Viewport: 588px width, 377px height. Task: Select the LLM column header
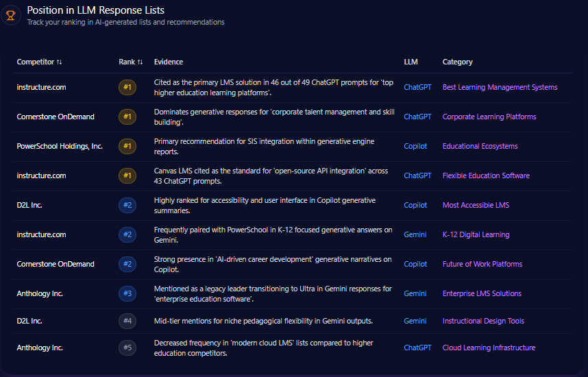pos(411,62)
